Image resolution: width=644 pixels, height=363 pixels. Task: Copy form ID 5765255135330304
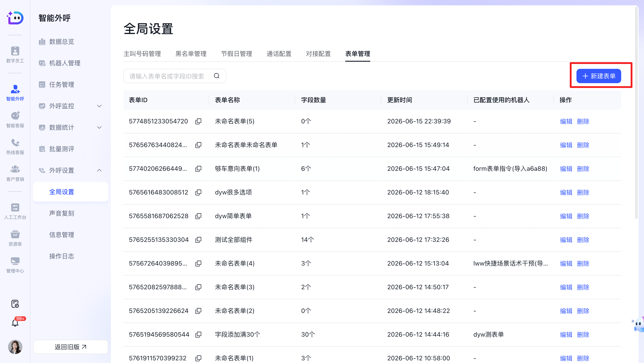[x=198, y=240]
